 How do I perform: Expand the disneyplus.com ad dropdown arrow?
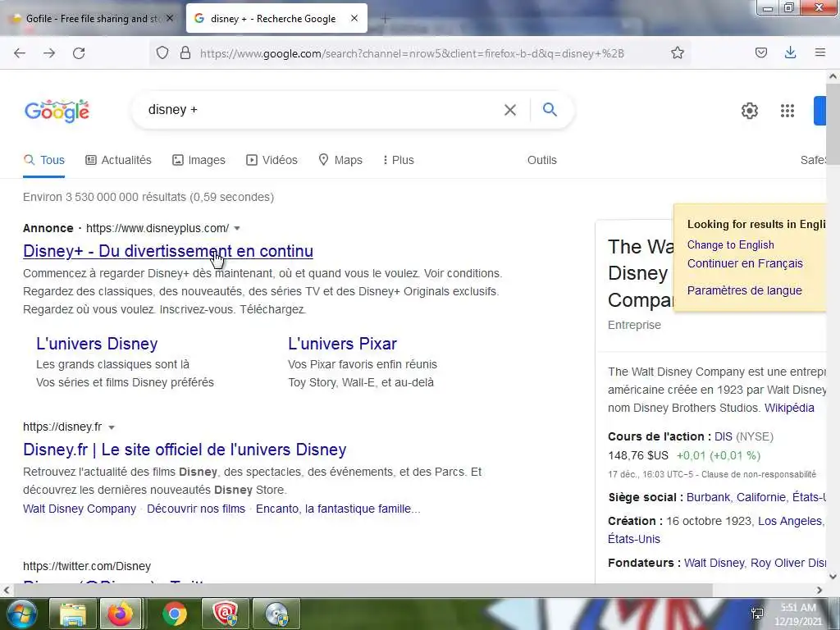237,229
